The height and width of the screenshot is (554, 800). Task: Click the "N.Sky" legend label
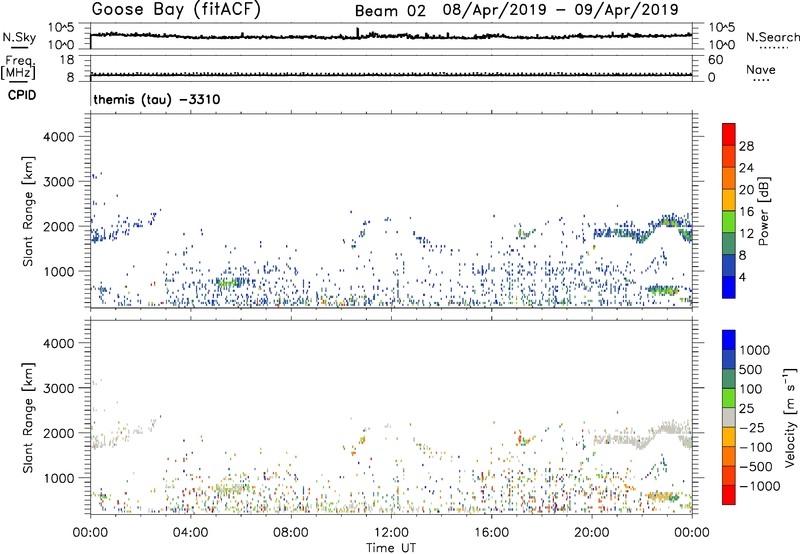pos(19,37)
